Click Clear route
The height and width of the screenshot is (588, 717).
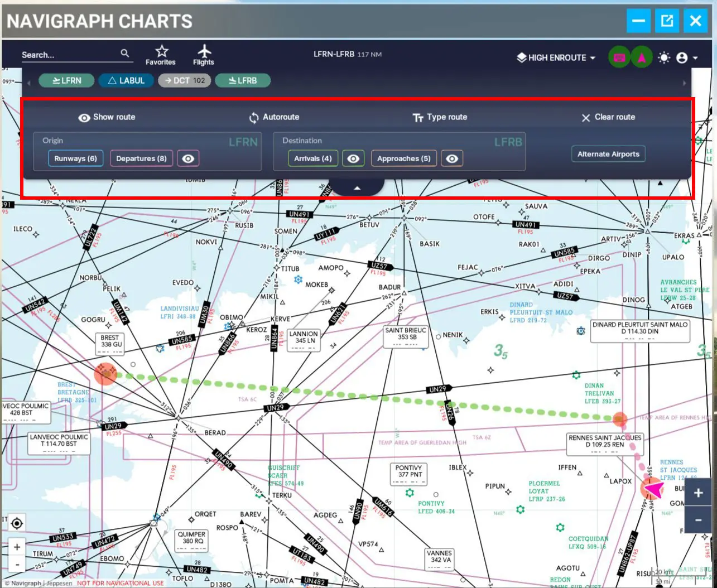[x=608, y=117]
